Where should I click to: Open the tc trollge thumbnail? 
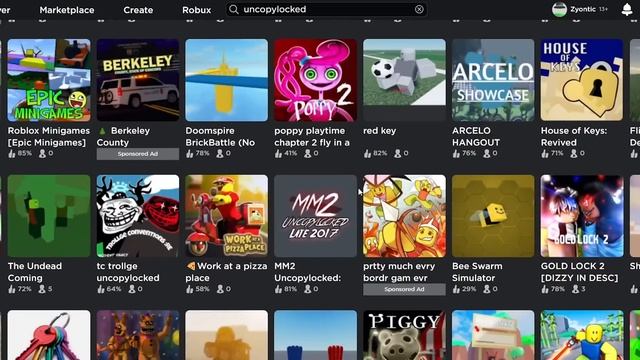(138, 216)
